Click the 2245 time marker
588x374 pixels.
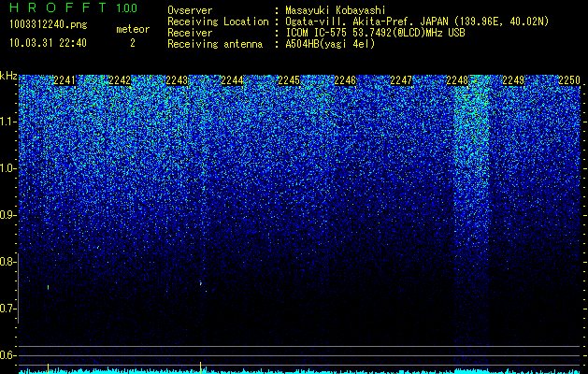(289, 80)
